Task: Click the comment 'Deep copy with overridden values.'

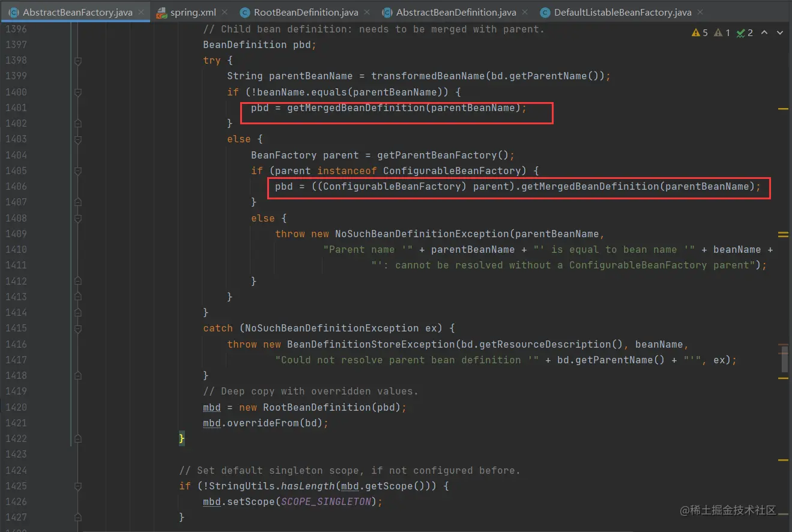Action: (310, 391)
